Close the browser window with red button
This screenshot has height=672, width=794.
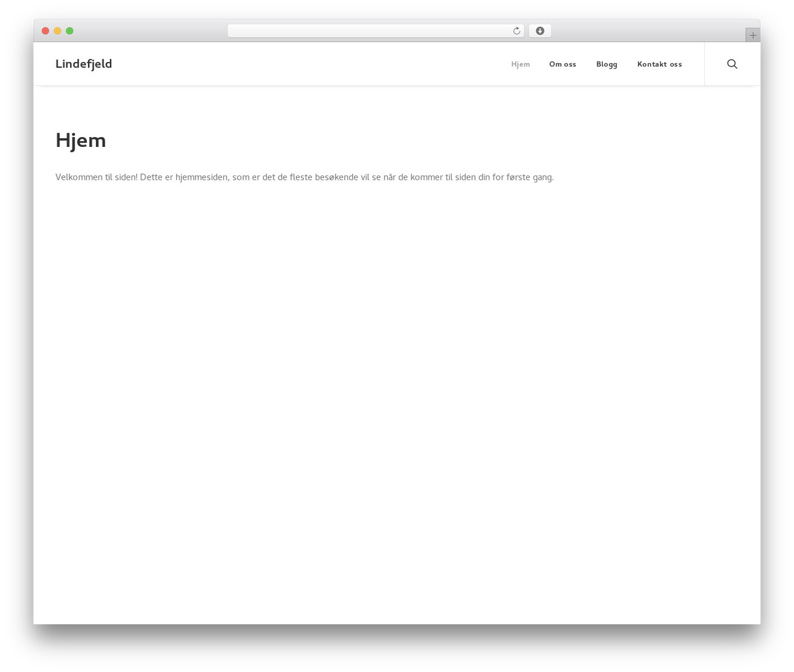(x=45, y=31)
